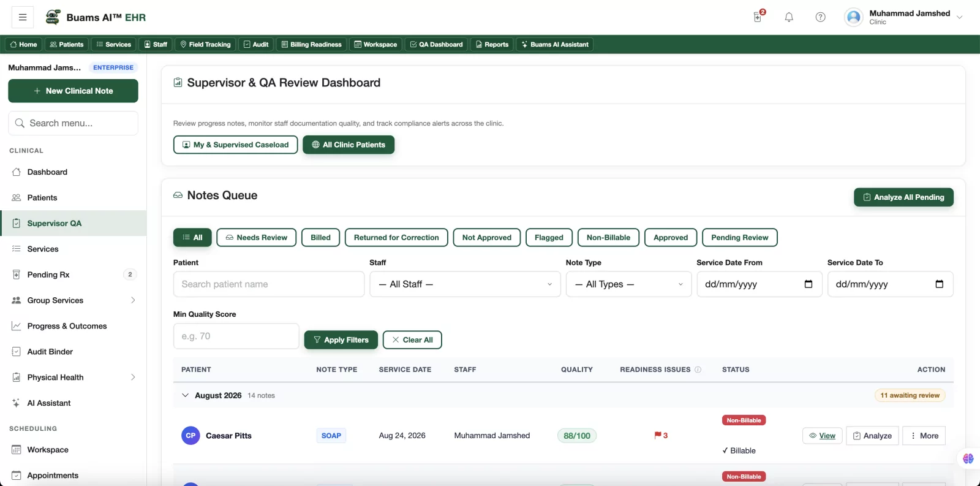The height and width of the screenshot is (486, 980).
Task: Filter notes by Flagged
Action: pyautogui.click(x=549, y=238)
